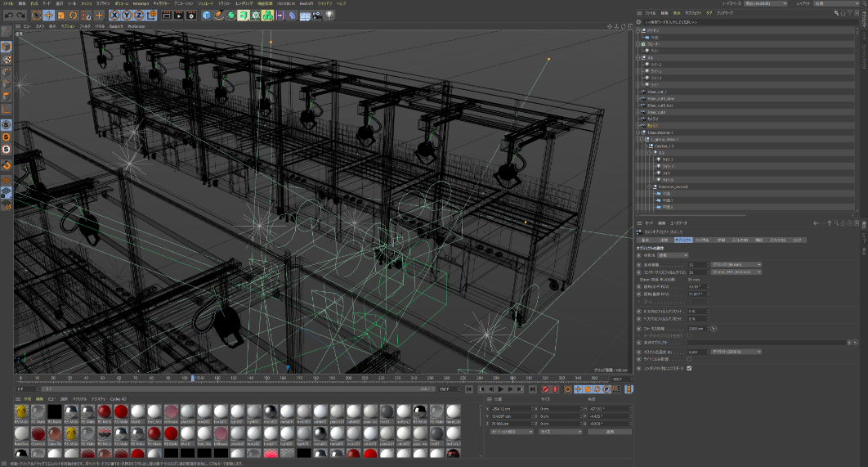Viewport: 868px width, 467px height.
Task: Select the Move tool
Action: (x=49, y=16)
